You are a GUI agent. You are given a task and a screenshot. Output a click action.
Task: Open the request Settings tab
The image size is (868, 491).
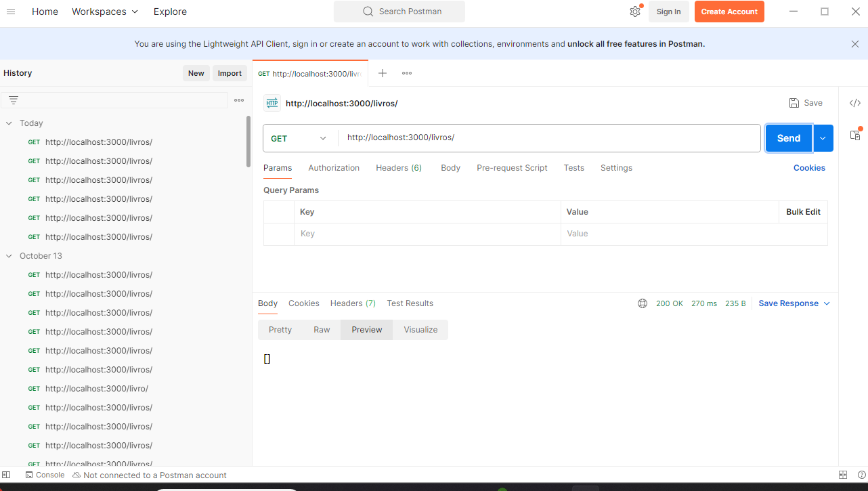pyautogui.click(x=616, y=168)
